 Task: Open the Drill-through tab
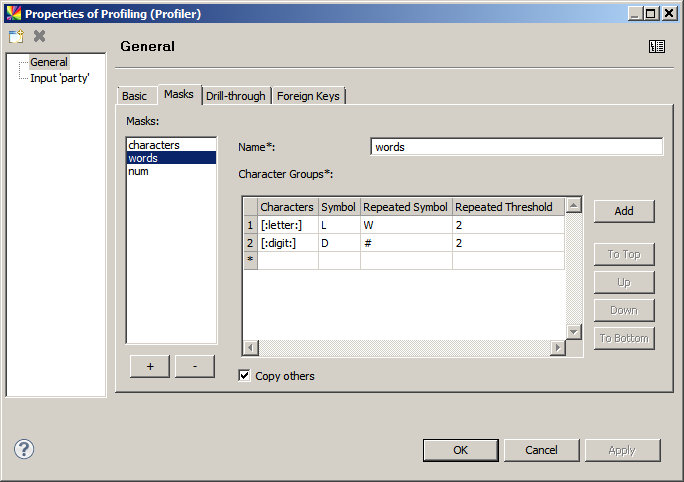click(236, 96)
